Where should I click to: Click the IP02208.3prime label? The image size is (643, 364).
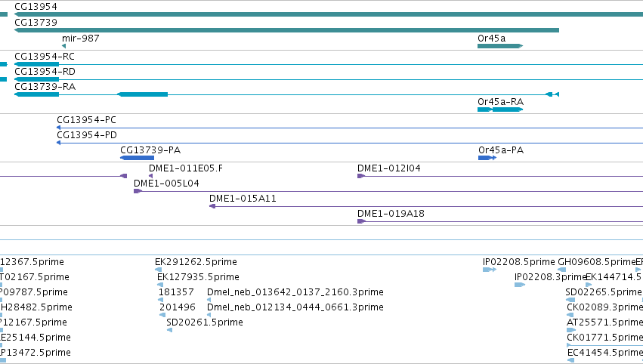pyautogui.click(x=551, y=276)
